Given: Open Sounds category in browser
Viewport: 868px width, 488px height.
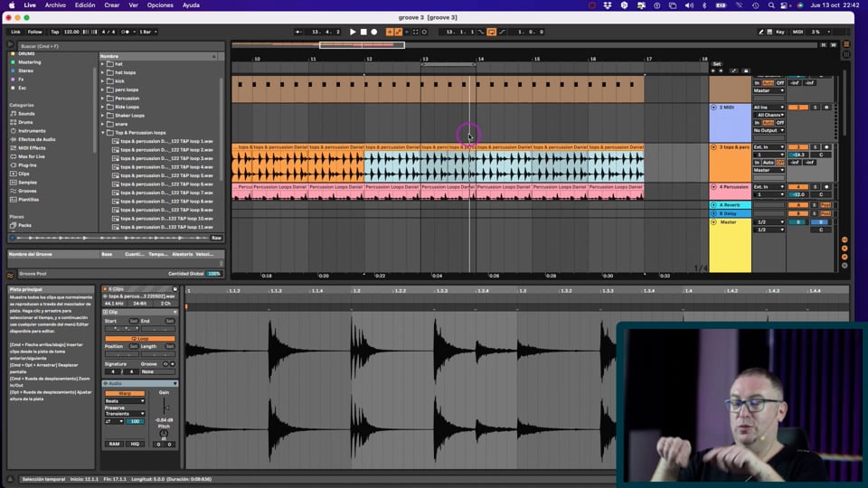Looking at the screenshot, I should coord(26,114).
